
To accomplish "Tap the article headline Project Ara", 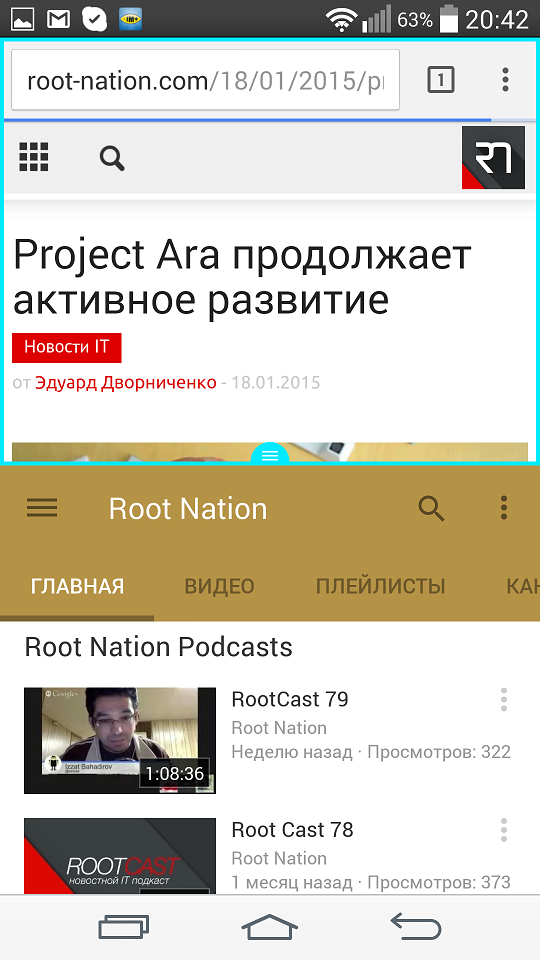I will tap(242, 278).
